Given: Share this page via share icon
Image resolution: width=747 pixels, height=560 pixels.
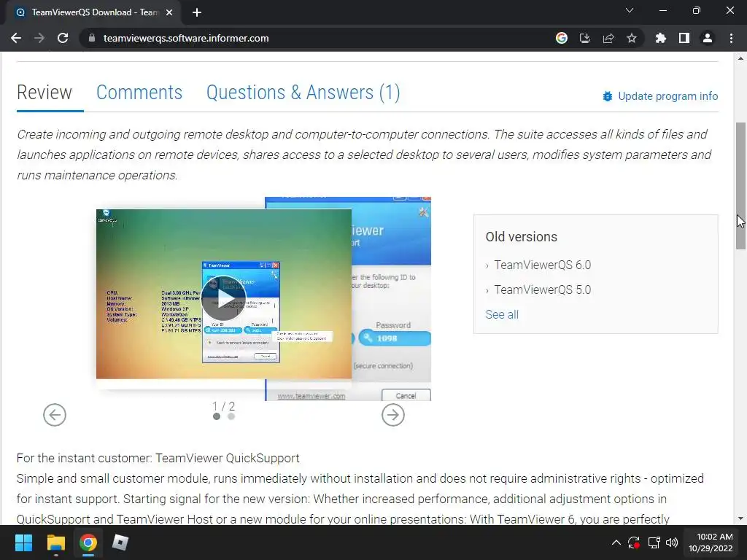Looking at the screenshot, I should pos(608,38).
